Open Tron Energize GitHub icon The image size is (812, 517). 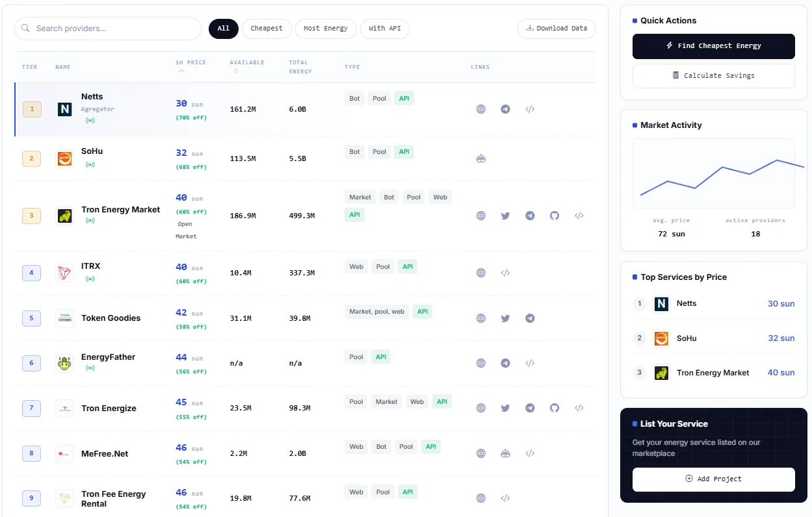pyautogui.click(x=555, y=408)
